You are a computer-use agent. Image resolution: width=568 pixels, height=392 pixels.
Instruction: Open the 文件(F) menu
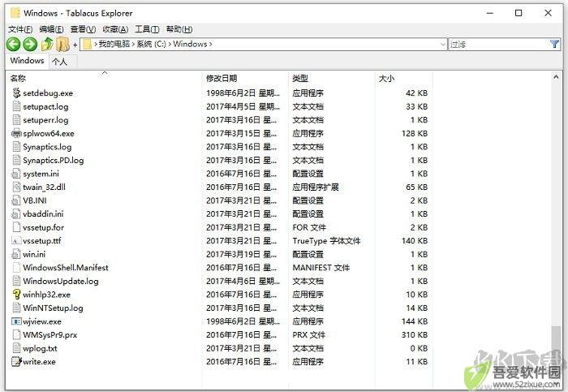click(x=20, y=29)
